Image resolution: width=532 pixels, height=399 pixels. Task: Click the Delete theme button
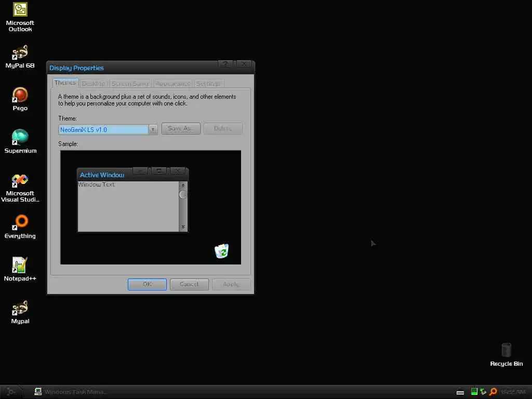[223, 129]
